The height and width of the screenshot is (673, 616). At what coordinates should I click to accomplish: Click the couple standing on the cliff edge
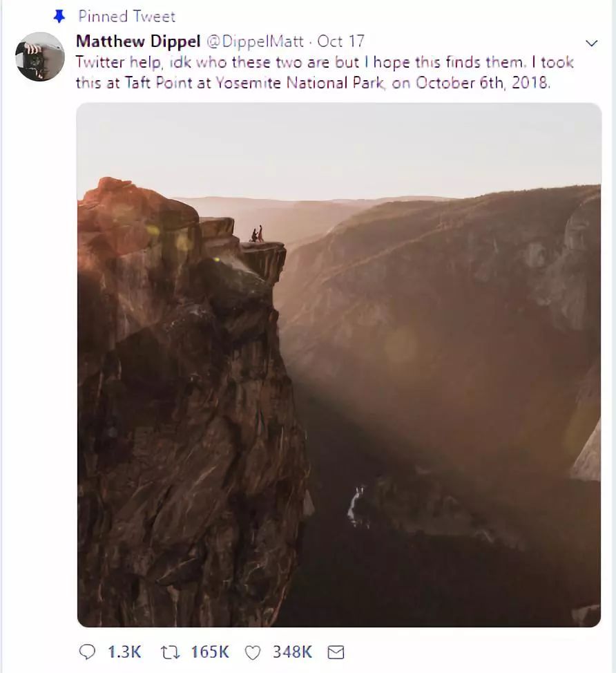tap(256, 234)
